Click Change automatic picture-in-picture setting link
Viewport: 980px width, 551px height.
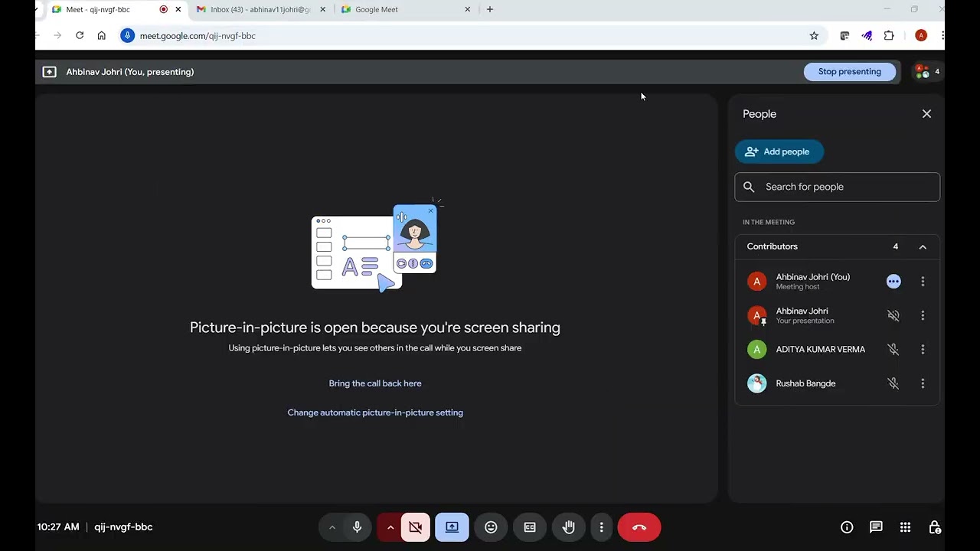click(375, 412)
